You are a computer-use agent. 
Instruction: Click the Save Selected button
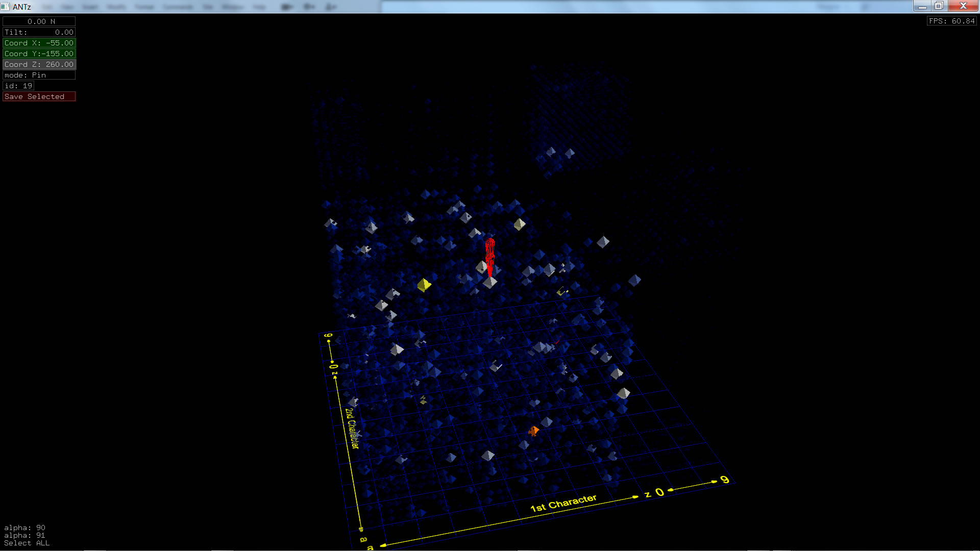(39, 96)
